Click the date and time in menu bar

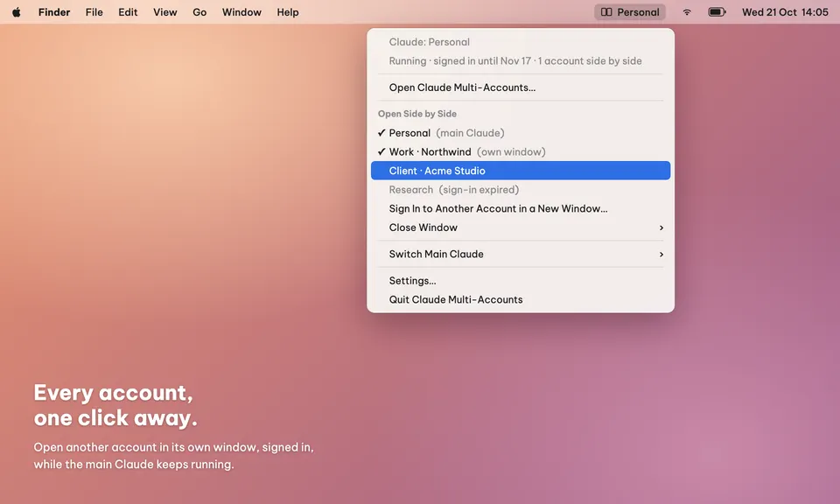tap(785, 11)
